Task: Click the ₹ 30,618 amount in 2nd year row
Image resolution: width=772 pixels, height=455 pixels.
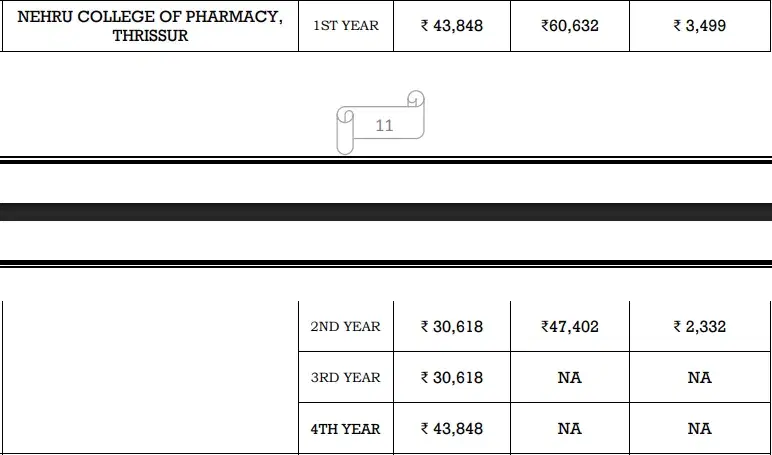Action: click(x=452, y=327)
